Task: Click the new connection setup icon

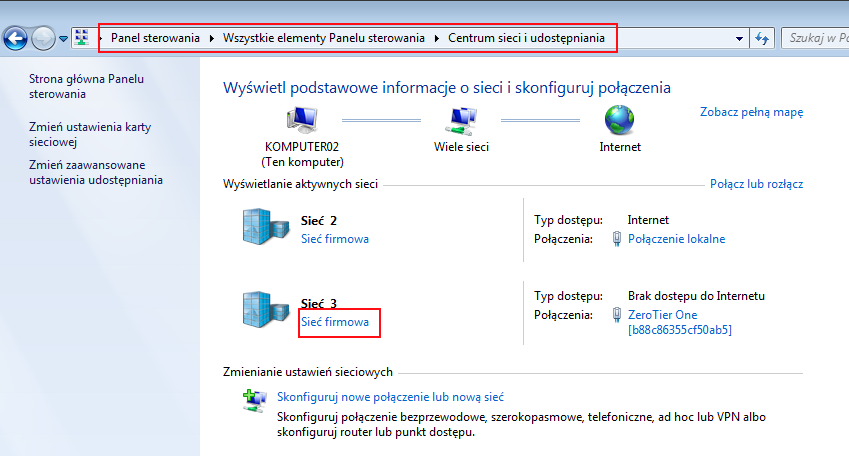Action: pyautogui.click(x=253, y=401)
